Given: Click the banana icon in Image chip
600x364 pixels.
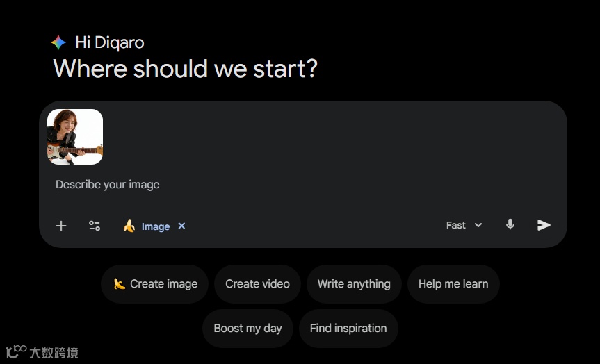Looking at the screenshot, I should pos(129,226).
